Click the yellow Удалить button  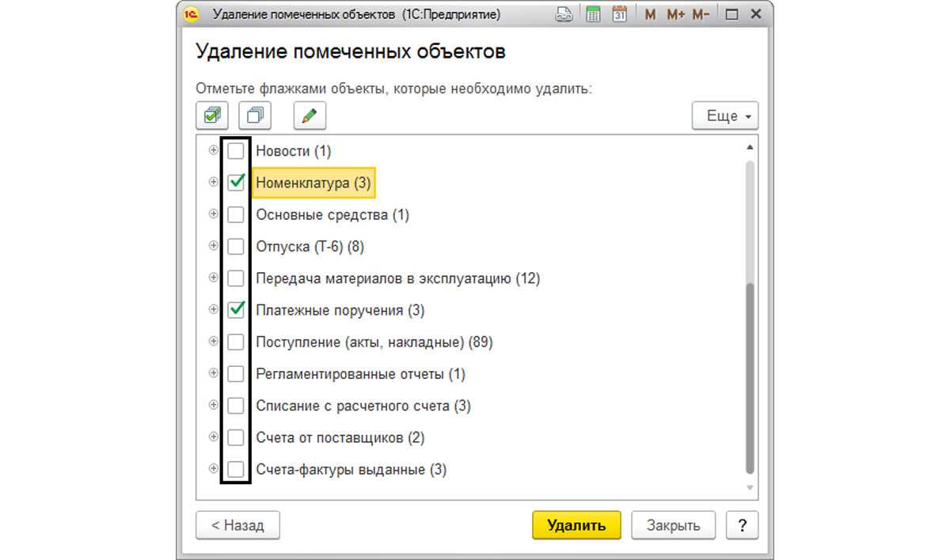coord(576,525)
